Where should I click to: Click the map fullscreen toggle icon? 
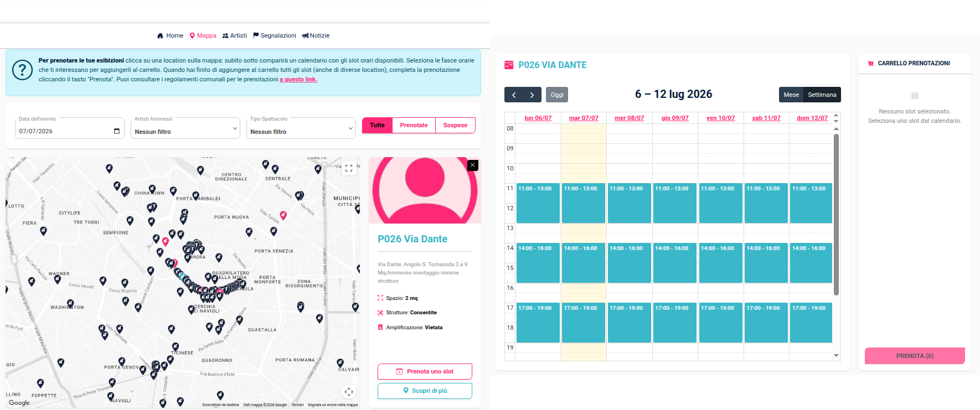(x=349, y=168)
